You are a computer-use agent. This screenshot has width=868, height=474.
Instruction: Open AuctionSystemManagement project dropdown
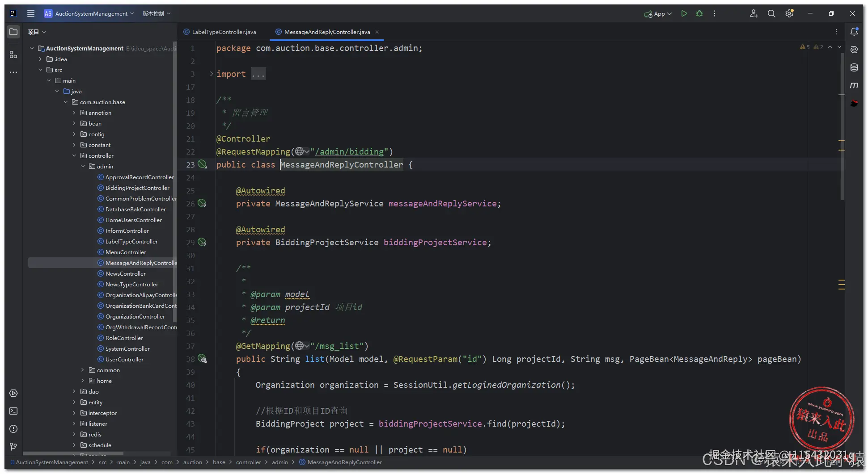(89, 13)
